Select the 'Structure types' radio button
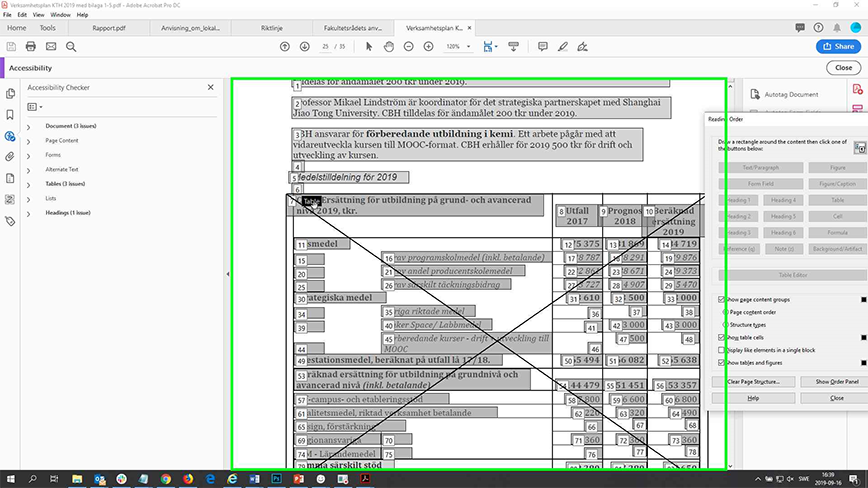Viewport: 868px width, 488px height. [x=725, y=325]
